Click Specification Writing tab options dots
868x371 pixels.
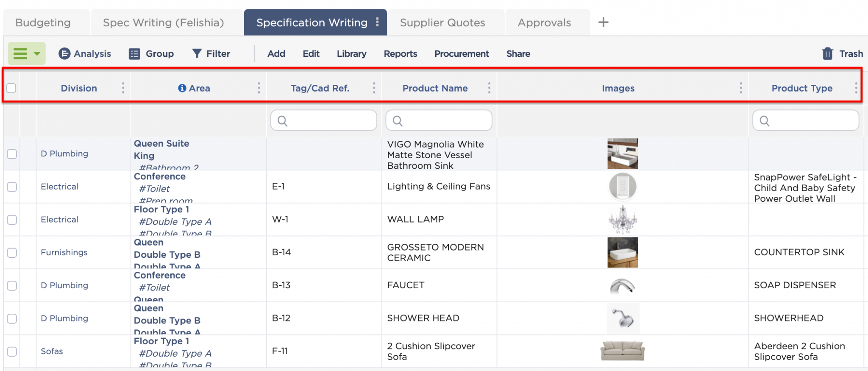pyautogui.click(x=377, y=22)
